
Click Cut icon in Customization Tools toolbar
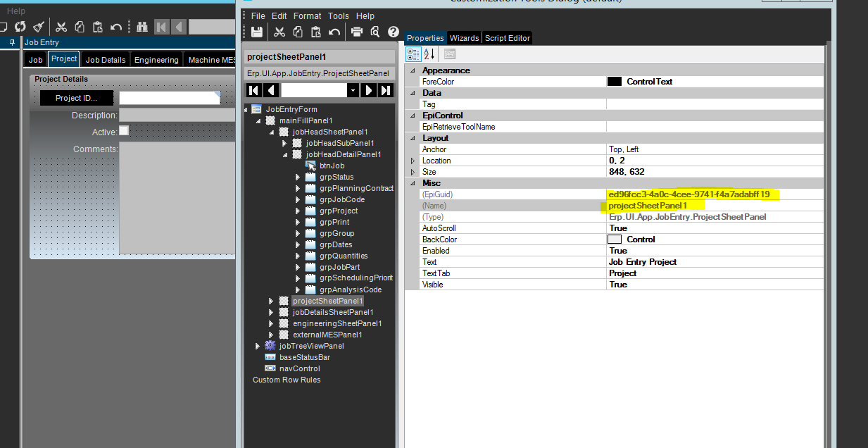[x=279, y=32]
